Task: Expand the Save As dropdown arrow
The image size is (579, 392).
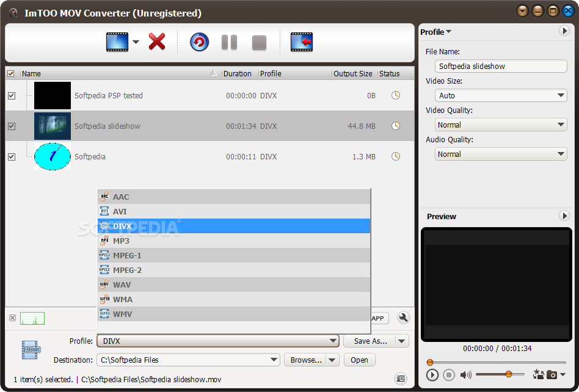Action: click(402, 341)
